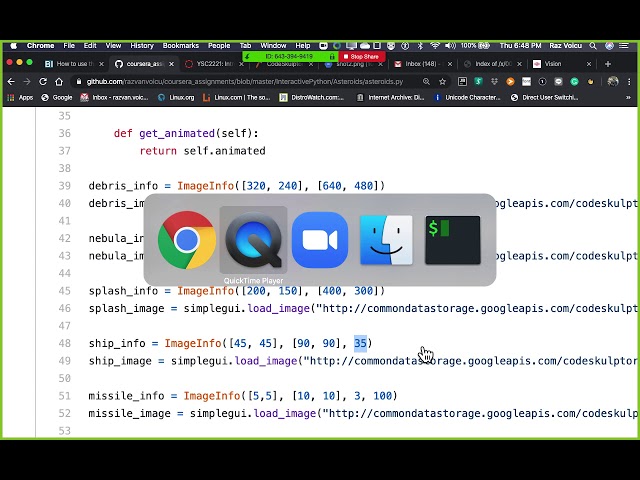Close the 'How to use th' tab
Image resolution: width=640 pixels, height=480 pixels.
coord(101,64)
